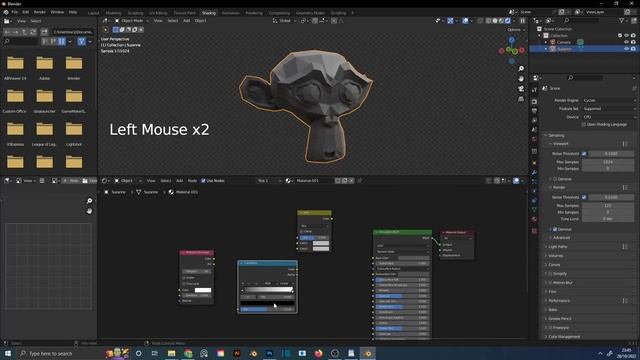Open the Edit menu

click(26, 12)
